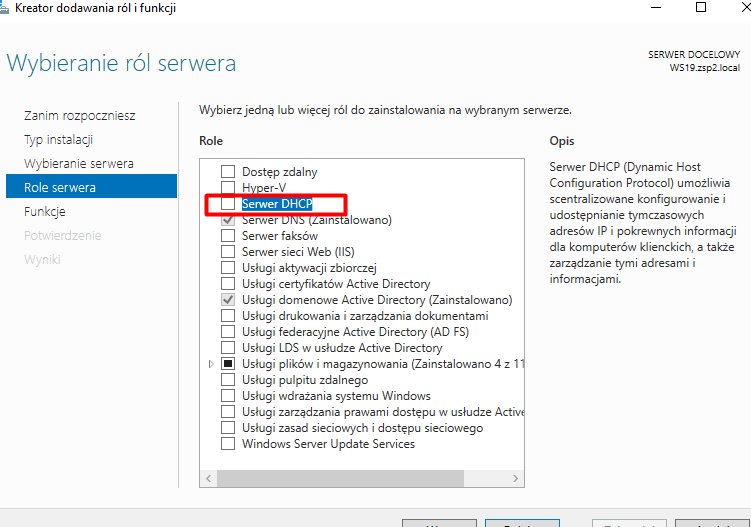
Task: Open the Typ instalacji step
Action: click(58, 140)
